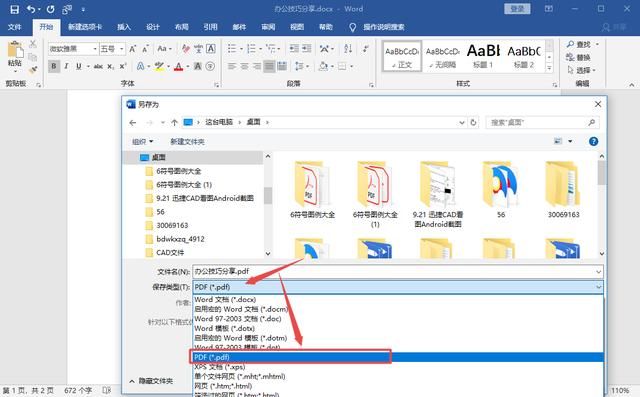Toggle Italic formatting
The height and width of the screenshot is (397, 640).
(66, 66)
